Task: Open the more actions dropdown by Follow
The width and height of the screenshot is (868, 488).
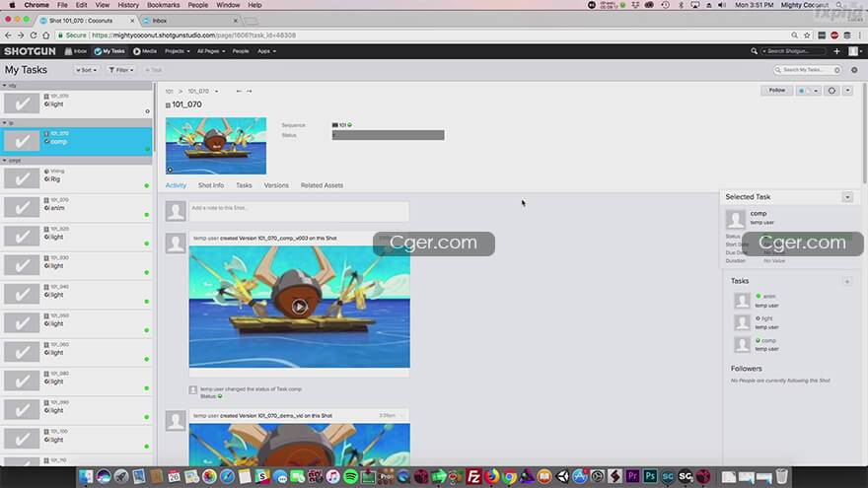Action: (x=847, y=90)
